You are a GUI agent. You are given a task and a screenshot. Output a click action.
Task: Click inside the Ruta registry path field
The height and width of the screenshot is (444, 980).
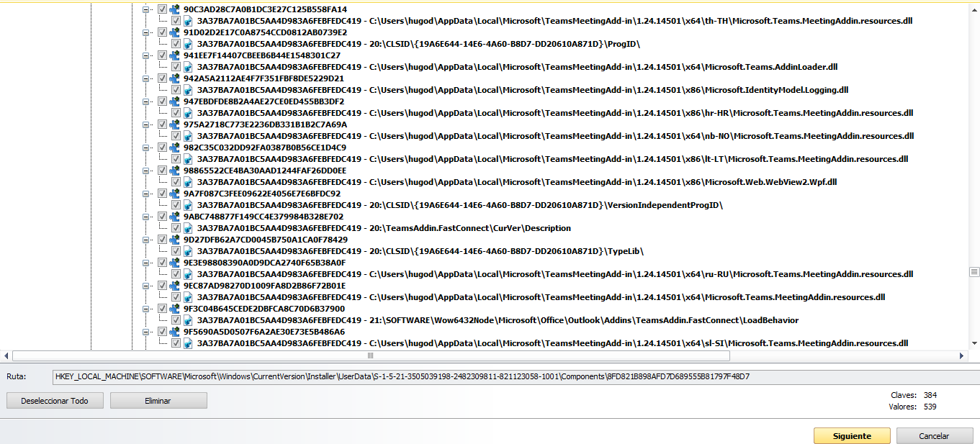click(x=504, y=376)
